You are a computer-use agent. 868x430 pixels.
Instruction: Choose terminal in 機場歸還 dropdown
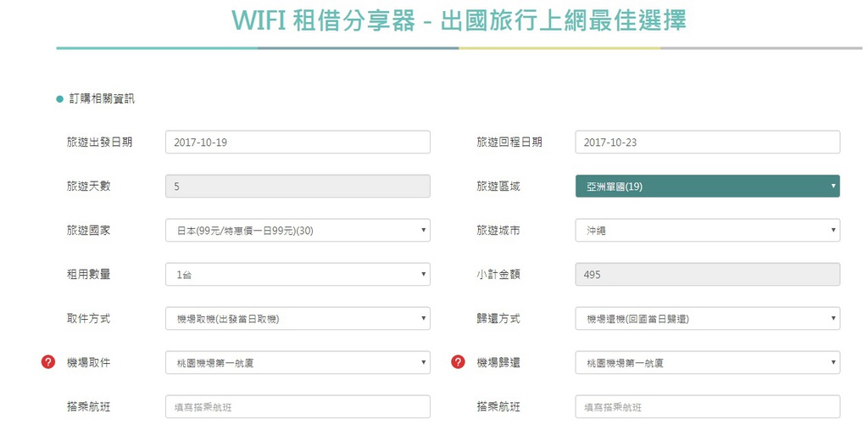pyautogui.click(x=707, y=363)
